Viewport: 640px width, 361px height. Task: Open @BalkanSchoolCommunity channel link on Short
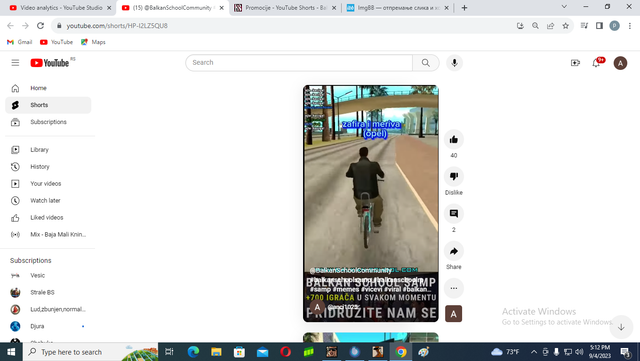point(350,270)
